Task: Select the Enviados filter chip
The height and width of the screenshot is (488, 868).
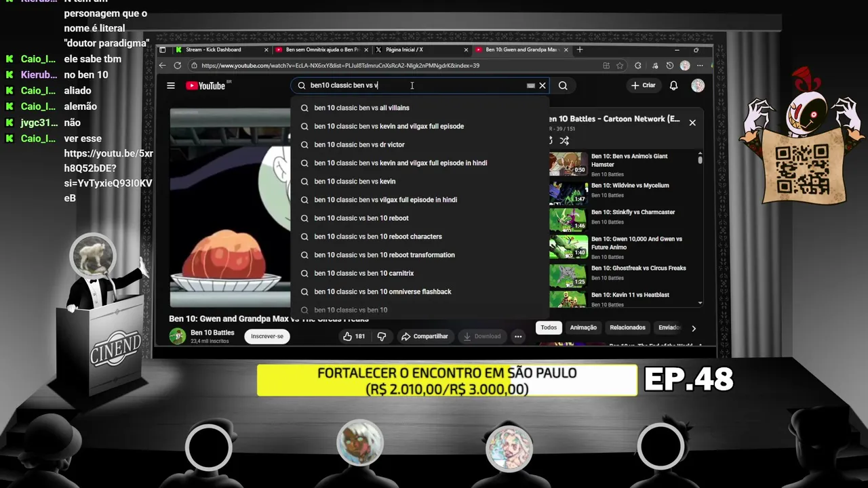Action: point(669,327)
